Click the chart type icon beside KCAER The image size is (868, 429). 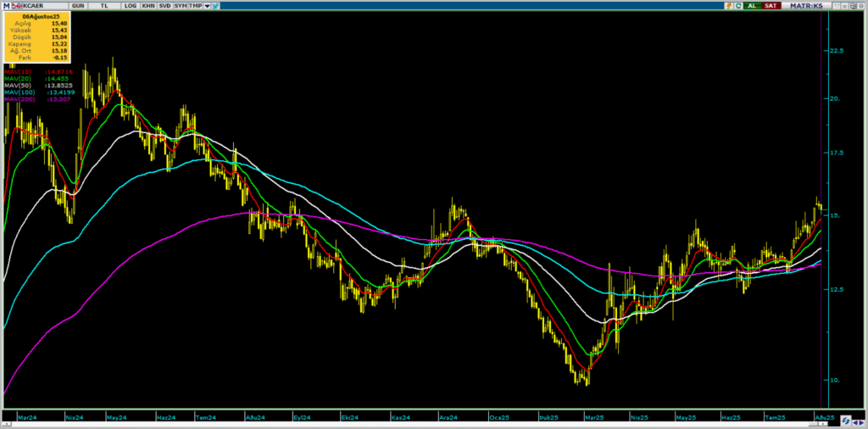coord(16,5)
